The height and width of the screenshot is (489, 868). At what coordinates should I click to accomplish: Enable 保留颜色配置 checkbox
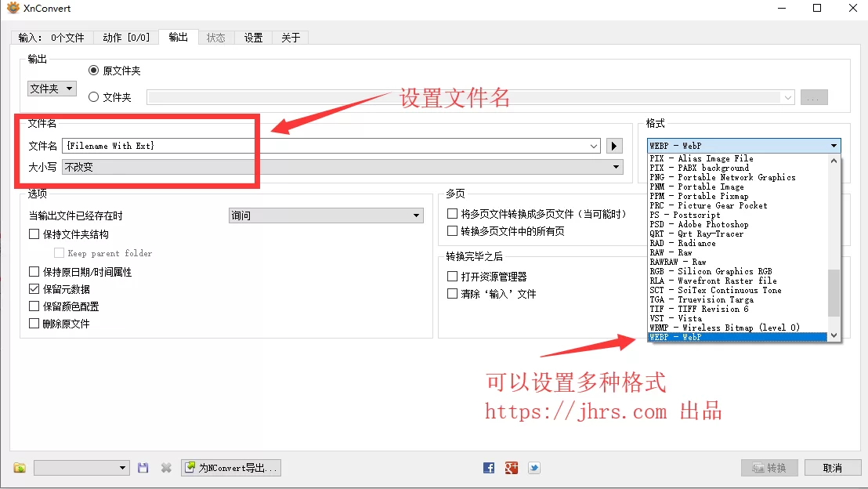click(x=34, y=306)
